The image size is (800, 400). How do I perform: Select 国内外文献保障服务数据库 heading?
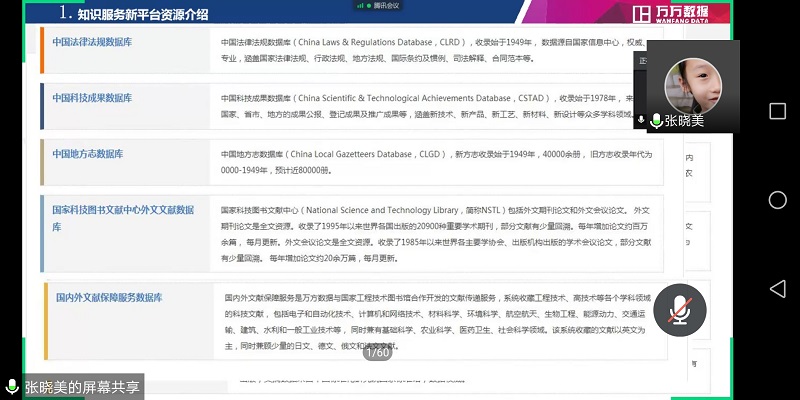click(109, 298)
